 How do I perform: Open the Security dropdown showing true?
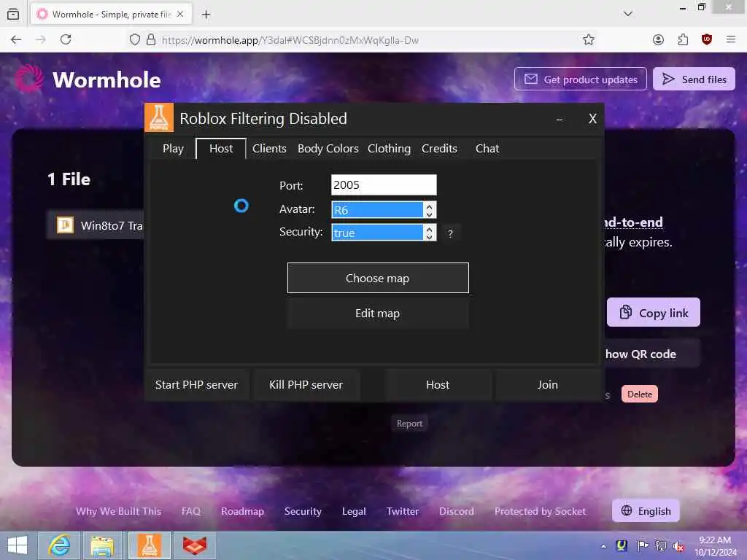384,233
